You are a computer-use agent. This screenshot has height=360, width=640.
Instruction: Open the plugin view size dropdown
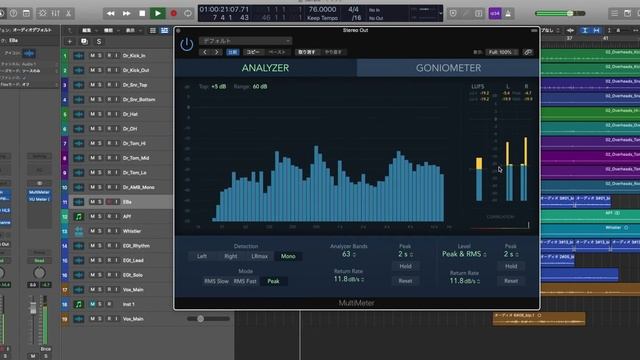tap(502, 52)
